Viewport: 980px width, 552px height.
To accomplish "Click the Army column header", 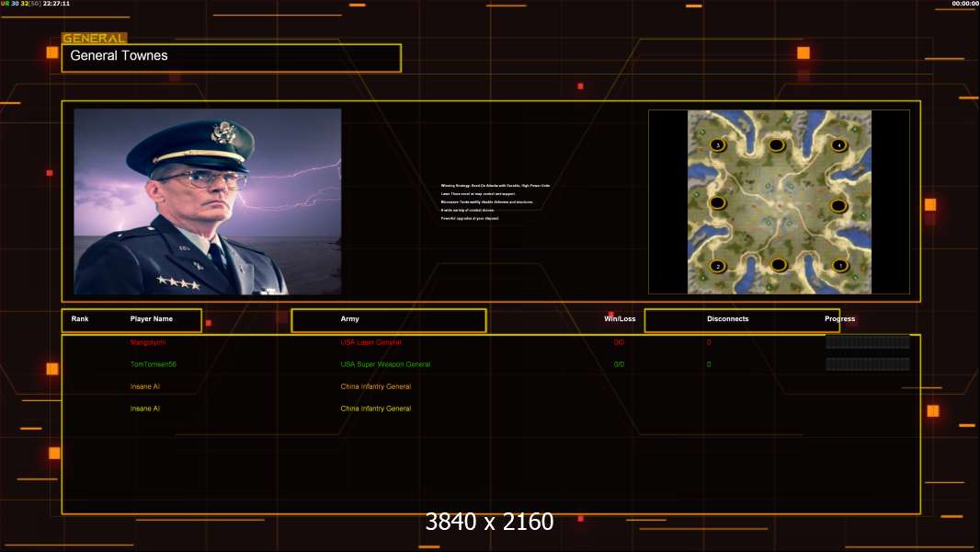I will (x=350, y=319).
